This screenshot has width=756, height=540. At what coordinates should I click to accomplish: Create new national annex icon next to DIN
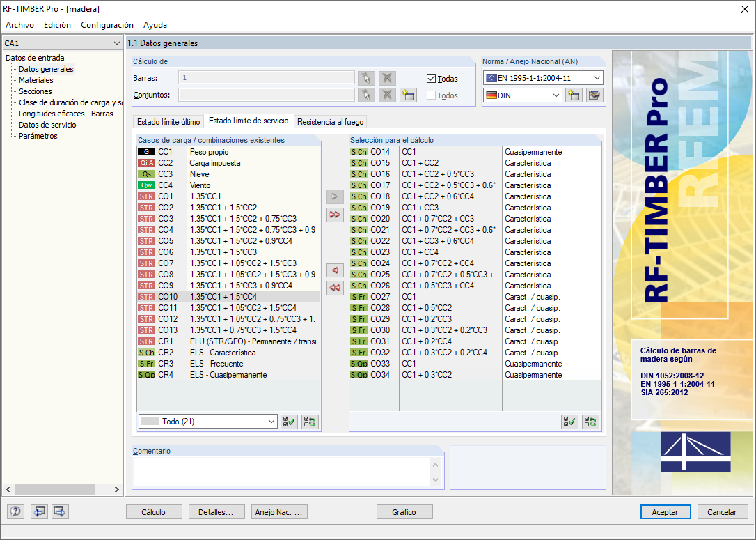click(x=574, y=95)
